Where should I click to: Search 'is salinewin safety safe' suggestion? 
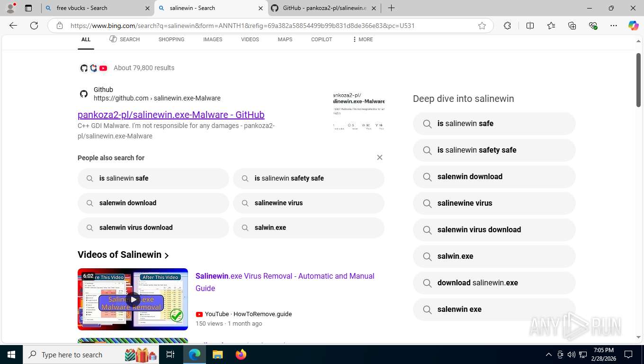(308, 178)
